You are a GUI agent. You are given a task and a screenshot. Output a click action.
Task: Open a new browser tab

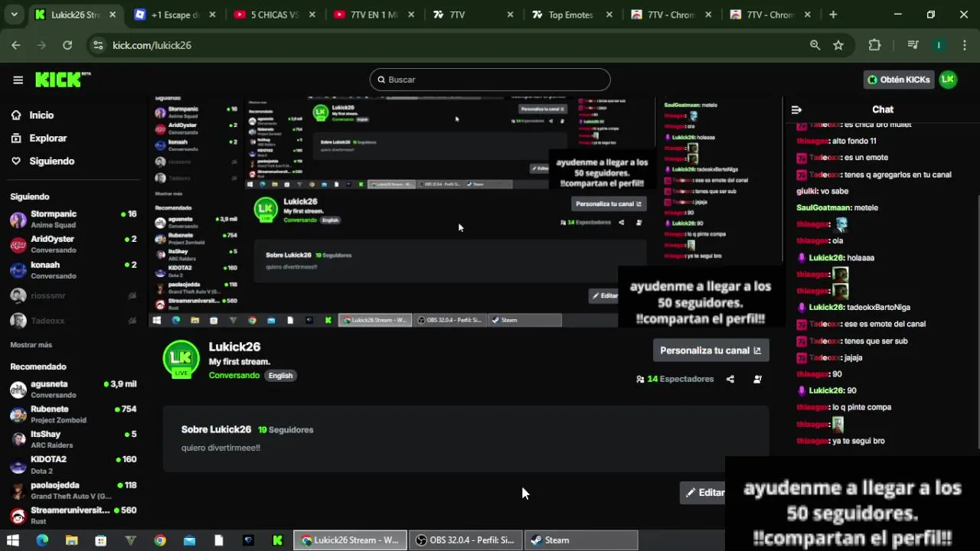point(833,15)
